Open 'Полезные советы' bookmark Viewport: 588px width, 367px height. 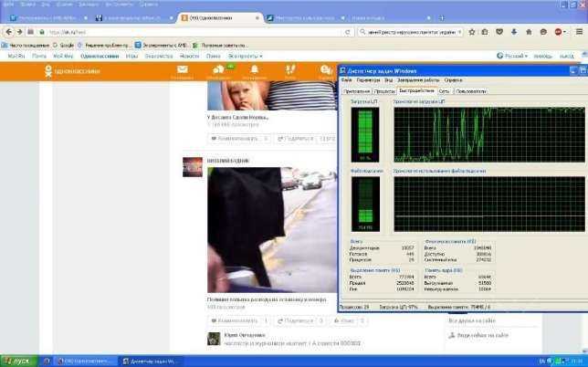pos(221,46)
